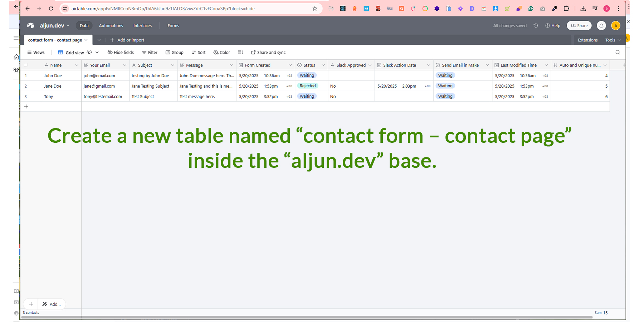Click the search magnifier icon

click(618, 52)
